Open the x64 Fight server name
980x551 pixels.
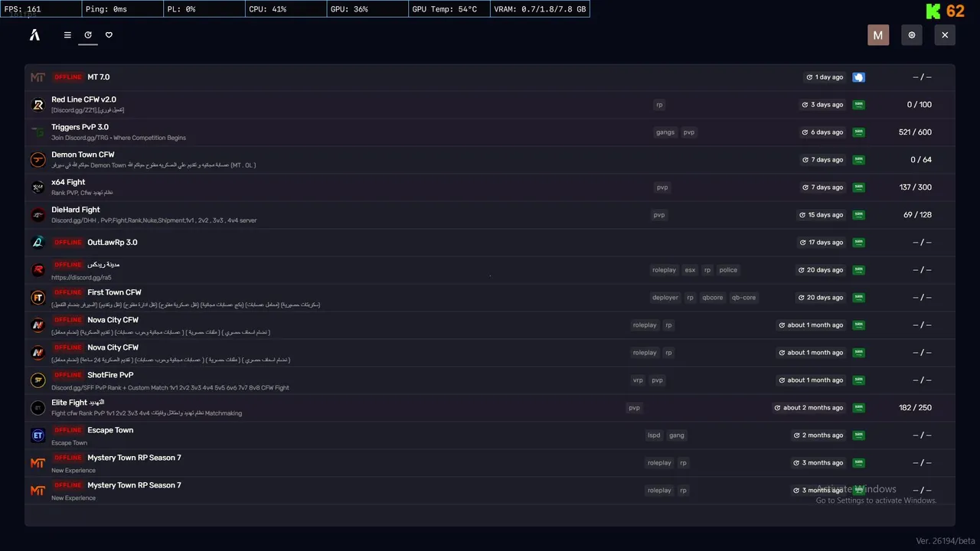click(x=68, y=182)
